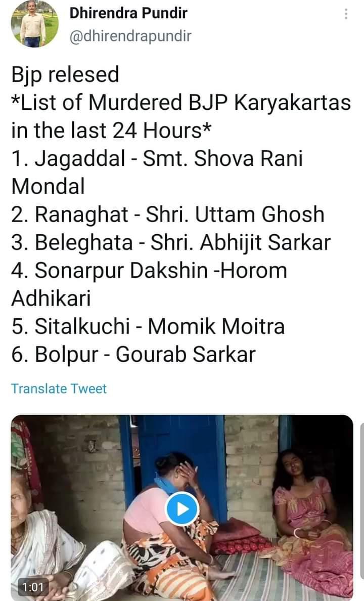Click the 1:01 video duration badge

32,587
